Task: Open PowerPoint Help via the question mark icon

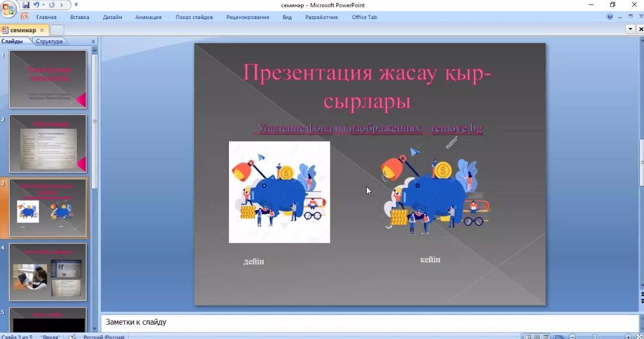Action: pos(609,17)
